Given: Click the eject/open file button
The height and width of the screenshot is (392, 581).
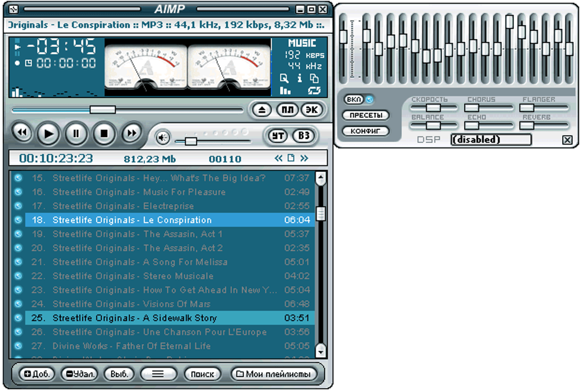Looking at the screenshot, I should pyautogui.click(x=262, y=110).
